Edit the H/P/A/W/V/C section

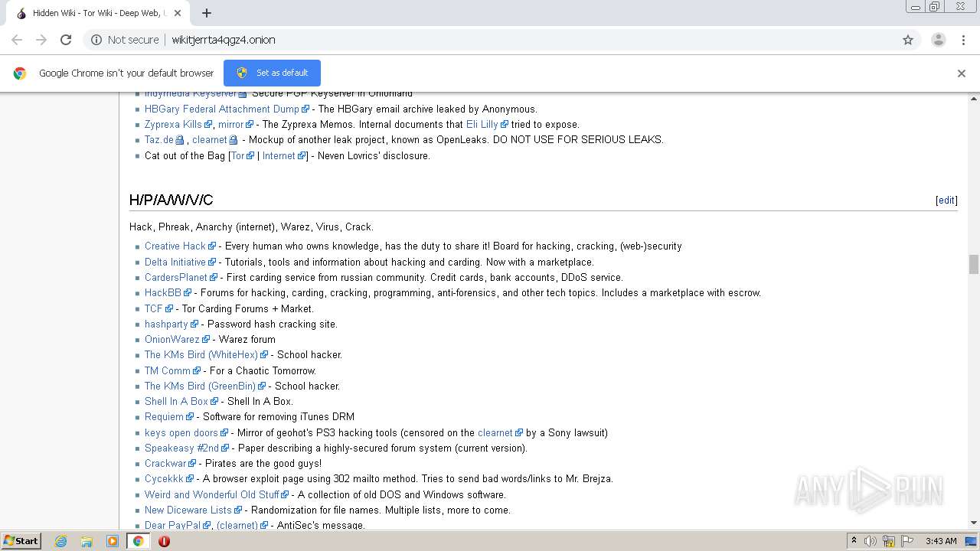[x=946, y=201]
